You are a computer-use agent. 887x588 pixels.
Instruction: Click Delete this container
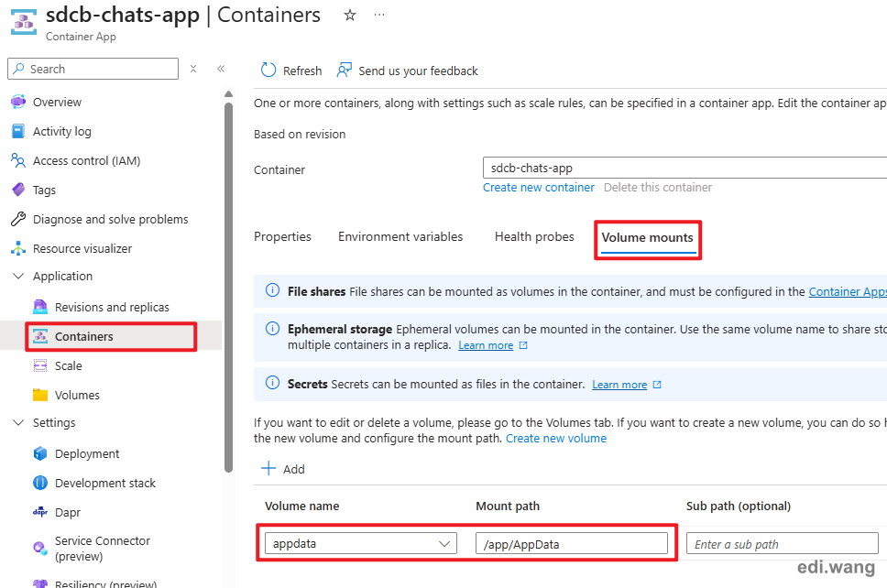(657, 187)
